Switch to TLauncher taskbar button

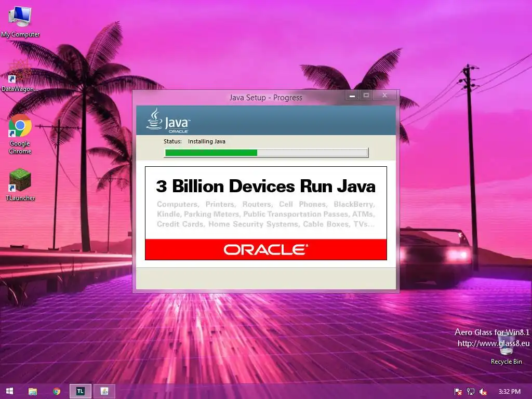pyautogui.click(x=81, y=391)
